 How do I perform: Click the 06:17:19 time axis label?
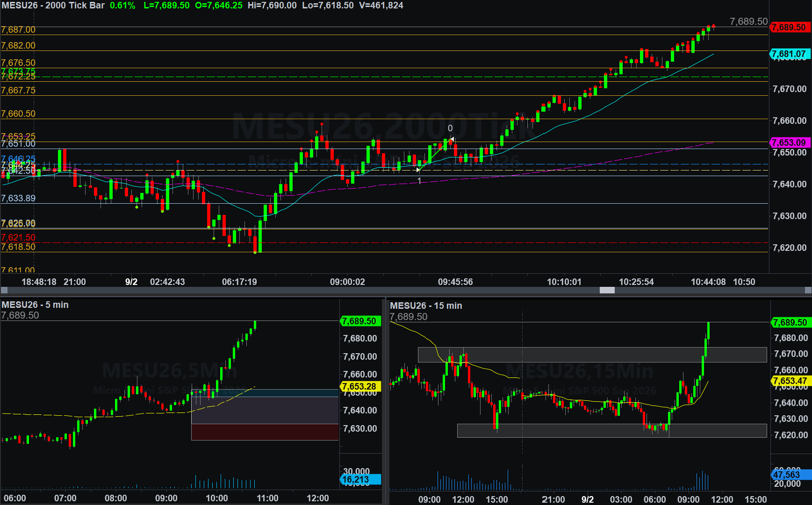point(239,282)
